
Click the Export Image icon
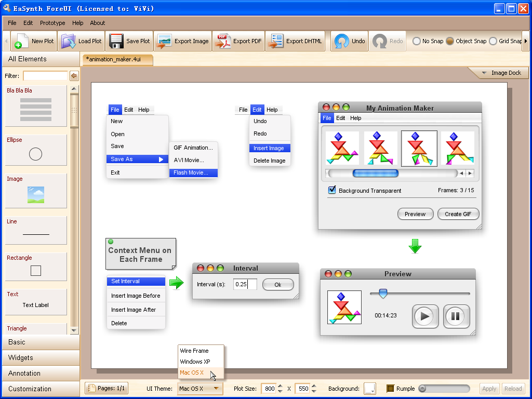[x=164, y=41]
